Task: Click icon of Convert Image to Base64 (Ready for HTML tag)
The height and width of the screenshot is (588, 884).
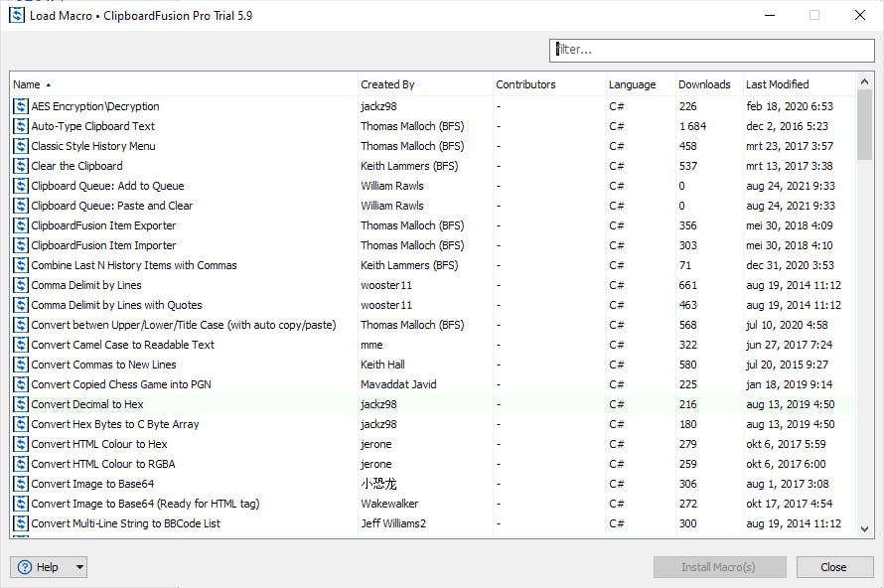Action: 21,504
